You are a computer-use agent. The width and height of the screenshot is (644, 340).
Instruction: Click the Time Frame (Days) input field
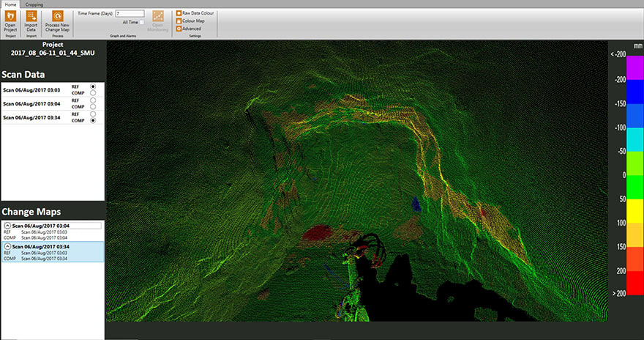(129, 13)
